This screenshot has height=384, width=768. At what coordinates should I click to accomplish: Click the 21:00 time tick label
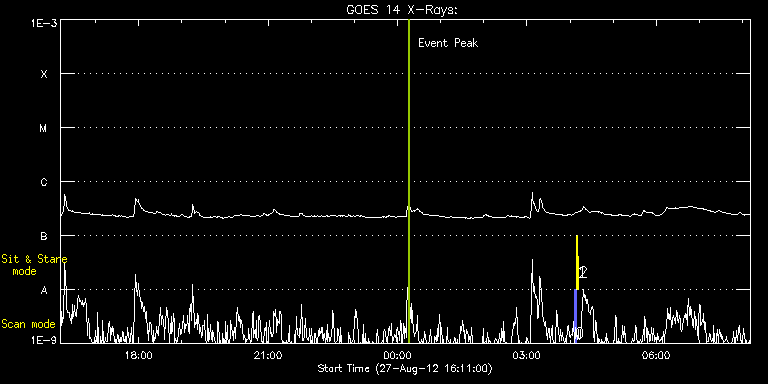268,355
